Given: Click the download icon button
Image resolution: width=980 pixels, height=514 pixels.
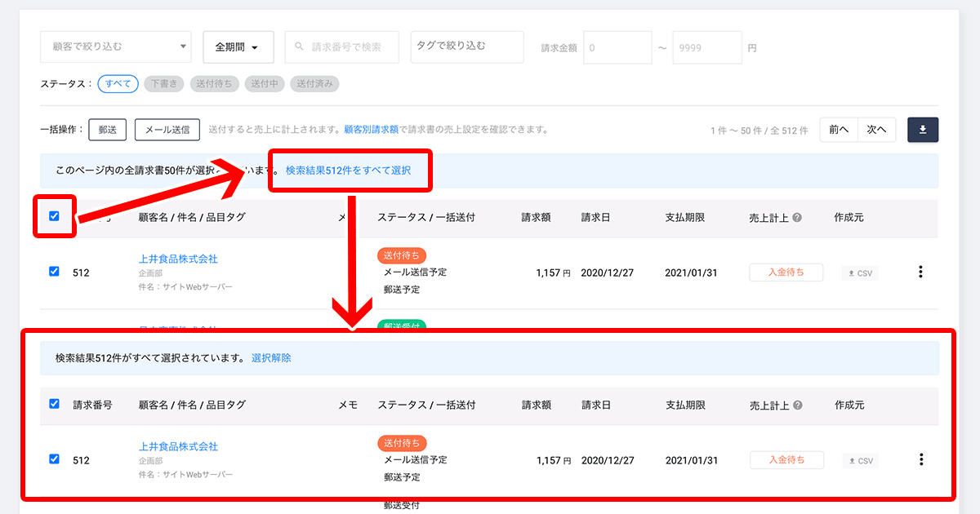Looking at the screenshot, I should [923, 130].
